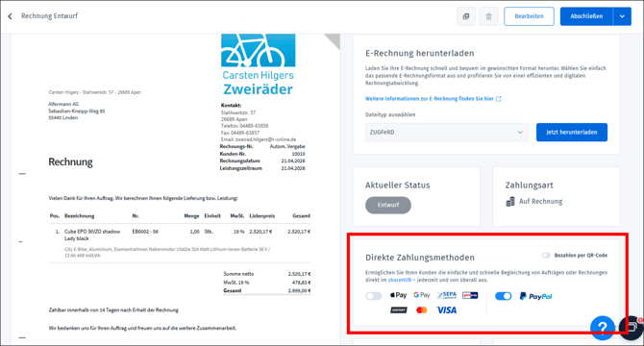
Task: Open the chat widget icon
Action: pos(632,327)
